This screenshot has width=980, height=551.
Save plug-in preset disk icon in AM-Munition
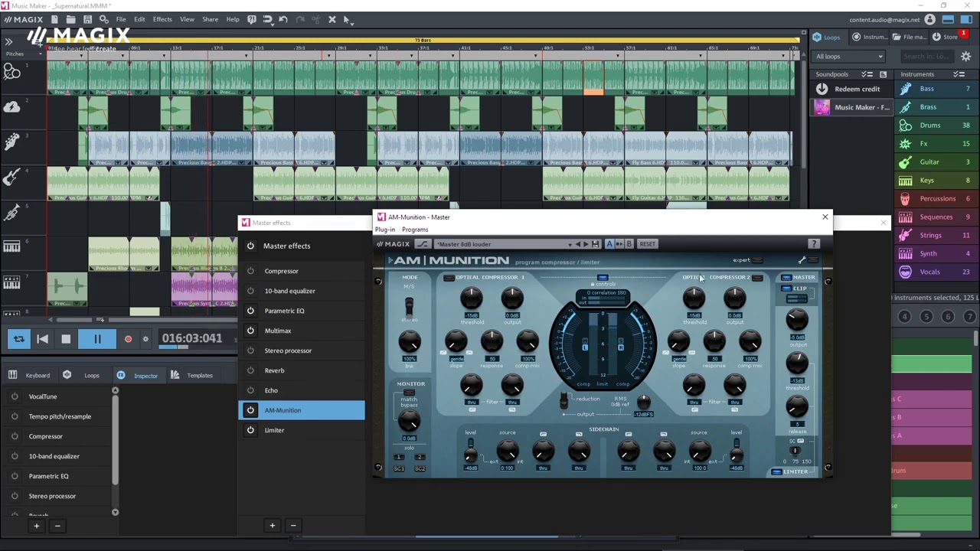coord(596,244)
